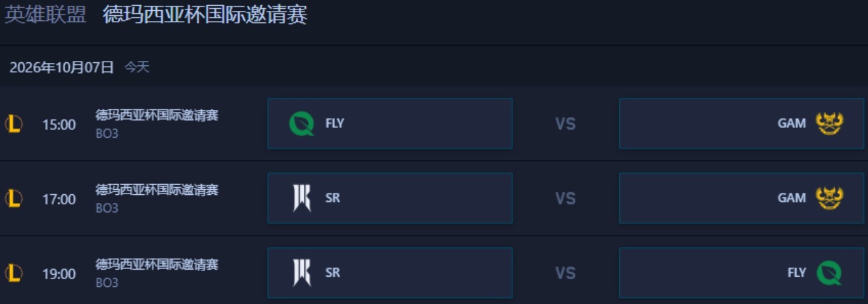
Task: Open the 15:00 德玛西亚杯国际邀请赛 match title
Action: 157,116
